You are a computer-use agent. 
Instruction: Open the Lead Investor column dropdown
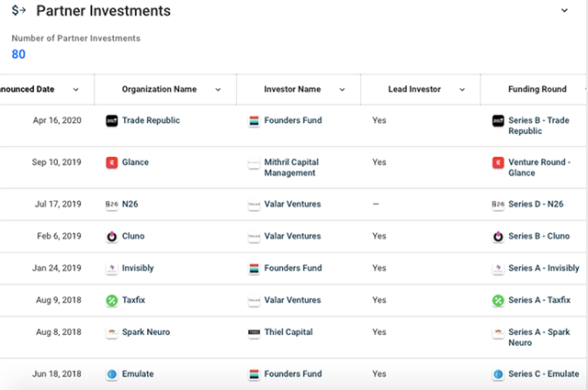[x=462, y=90]
